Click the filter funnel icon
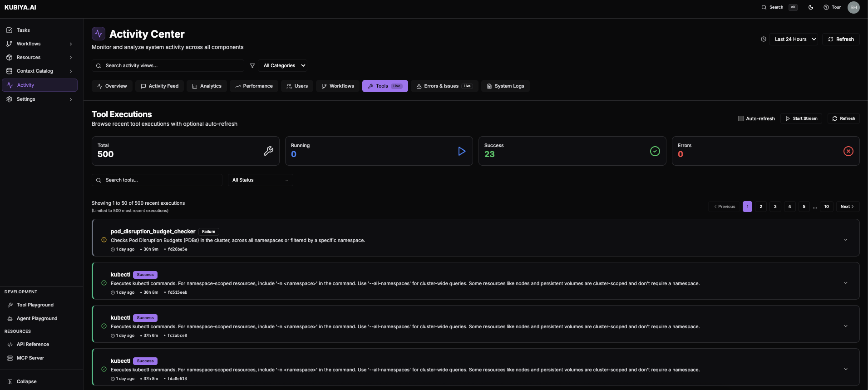Image resolution: width=868 pixels, height=390 pixels. pyautogui.click(x=252, y=66)
